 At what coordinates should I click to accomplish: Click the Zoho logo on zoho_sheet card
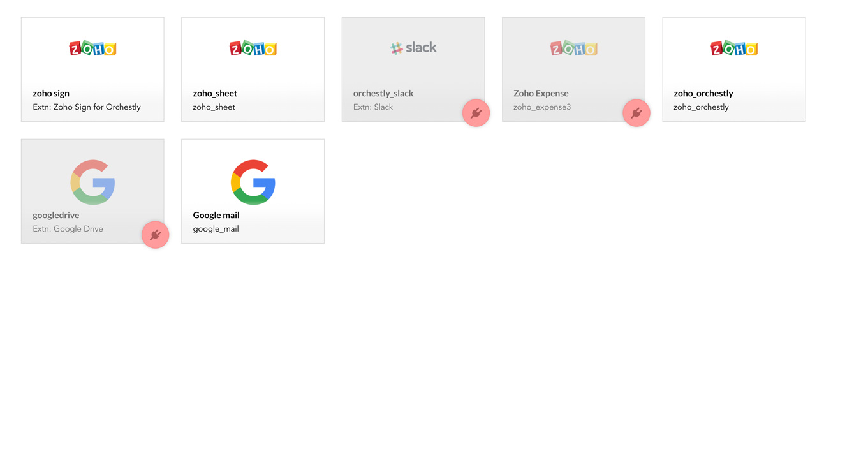pyautogui.click(x=253, y=48)
